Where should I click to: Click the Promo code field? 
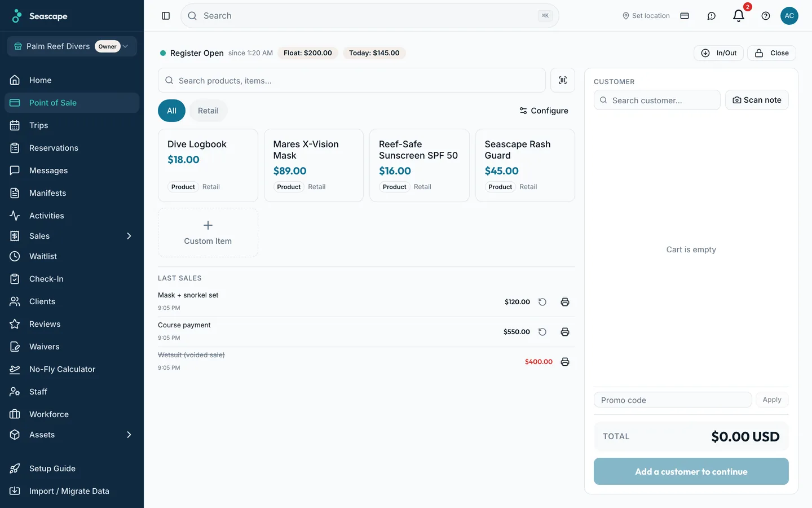(673, 400)
